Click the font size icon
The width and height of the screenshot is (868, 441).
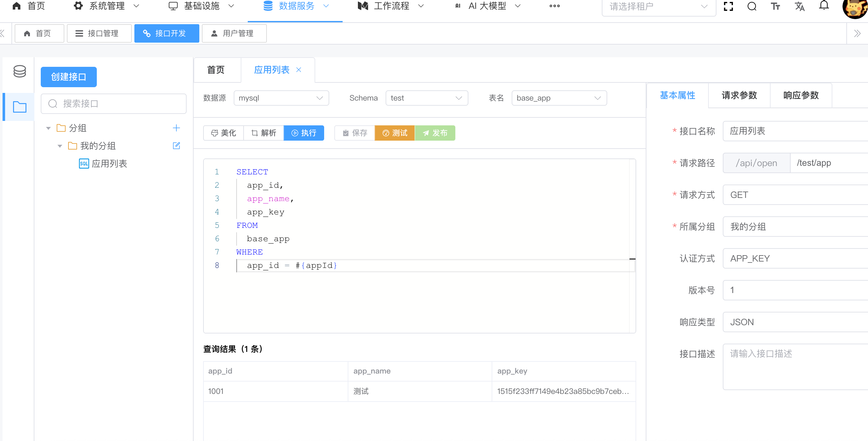coord(775,6)
